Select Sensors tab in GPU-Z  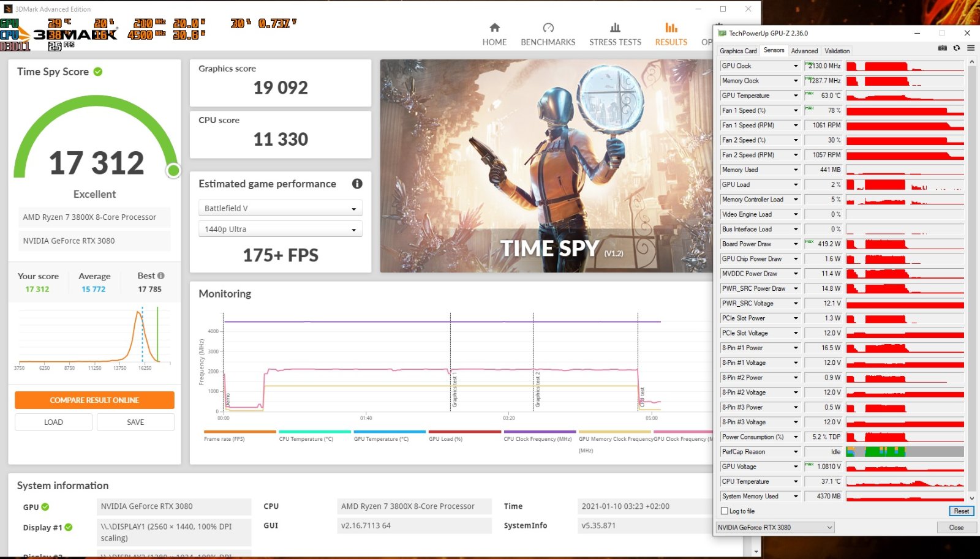774,50
